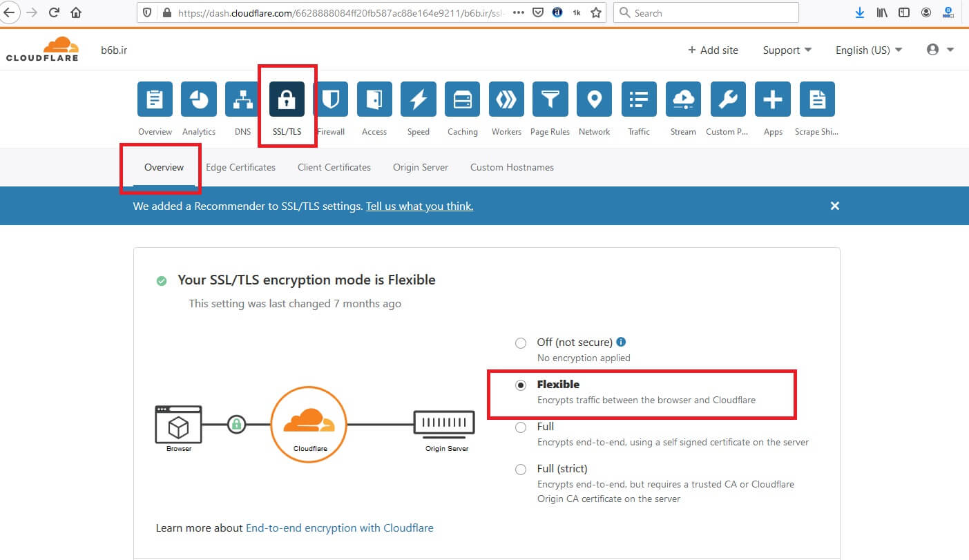Screen dimensions: 969x560
Task: Go back with browser back arrow
Action: (x=9, y=12)
